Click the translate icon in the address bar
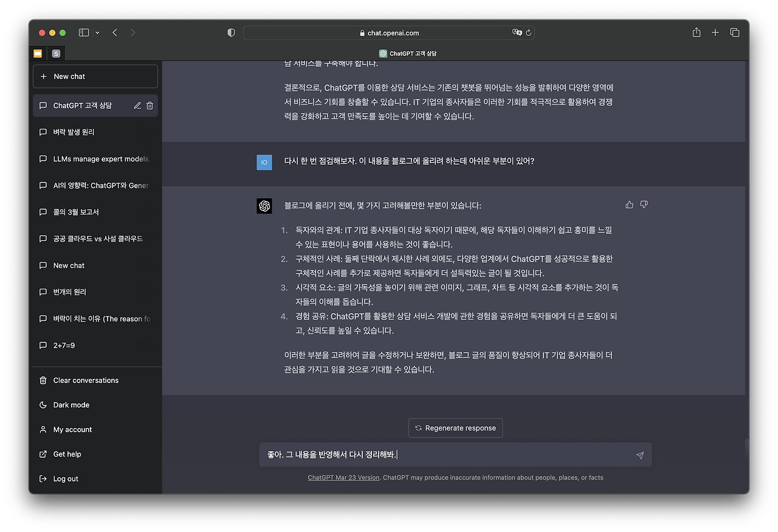Image resolution: width=778 pixels, height=532 pixels. [517, 33]
